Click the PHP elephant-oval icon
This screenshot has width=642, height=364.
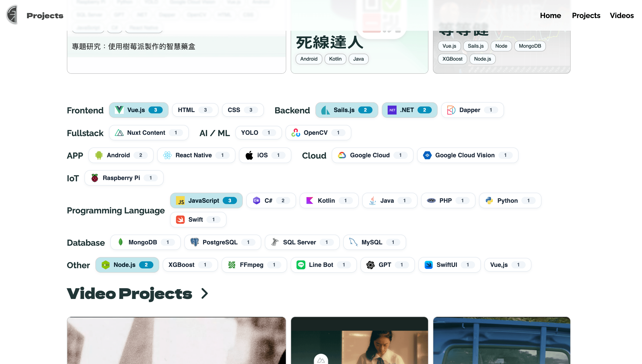coord(431,201)
